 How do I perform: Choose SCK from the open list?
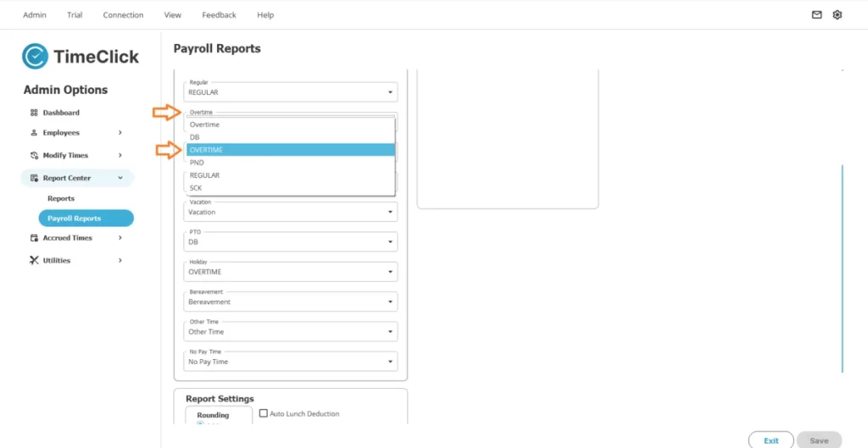[x=290, y=188]
